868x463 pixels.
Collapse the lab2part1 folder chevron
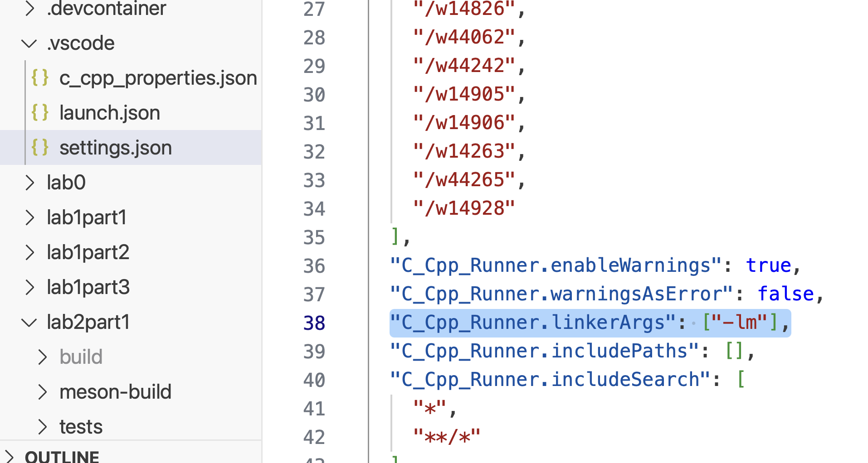pos(29,323)
